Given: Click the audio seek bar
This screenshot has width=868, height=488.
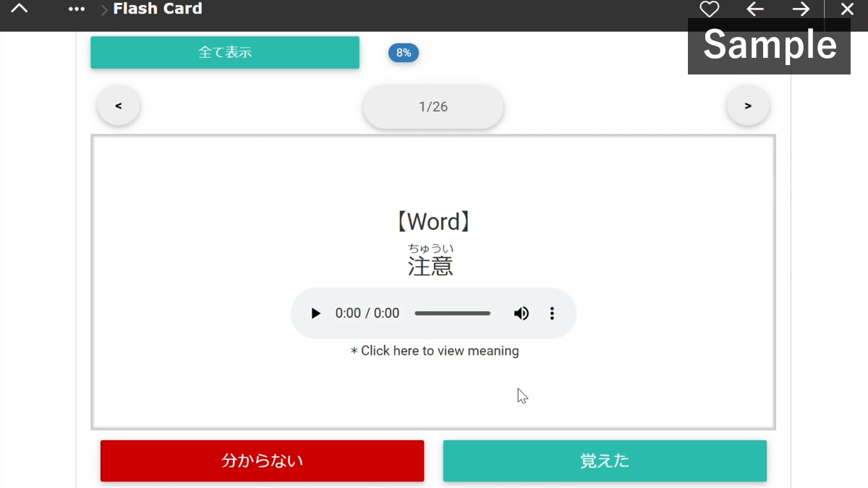Looking at the screenshot, I should [x=452, y=313].
